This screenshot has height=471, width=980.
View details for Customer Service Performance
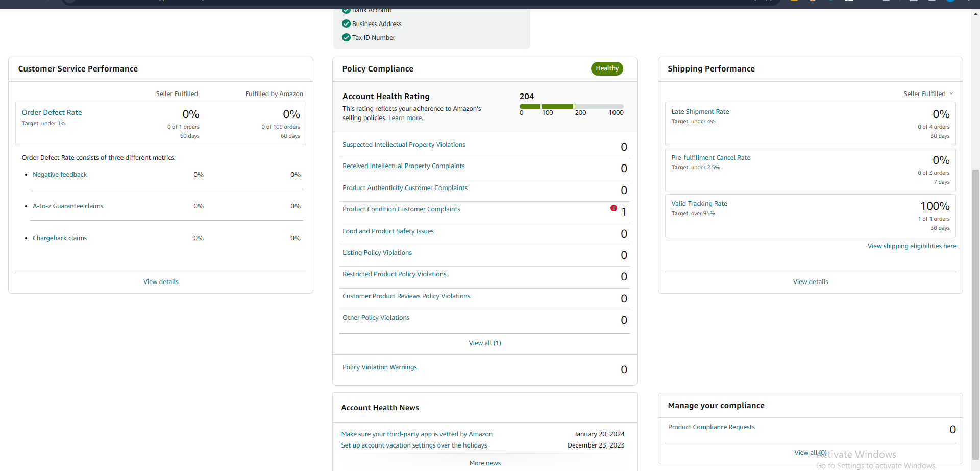161,282
